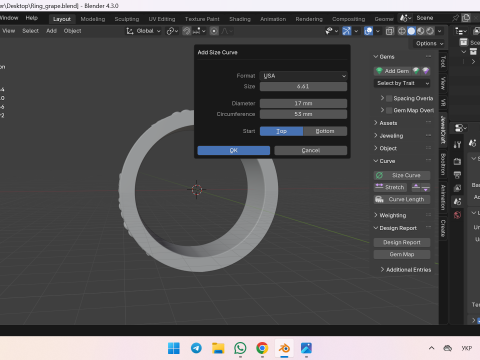This screenshot has height=360, width=480.
Task: Expand the Jeweling panel
Action: 388,136
